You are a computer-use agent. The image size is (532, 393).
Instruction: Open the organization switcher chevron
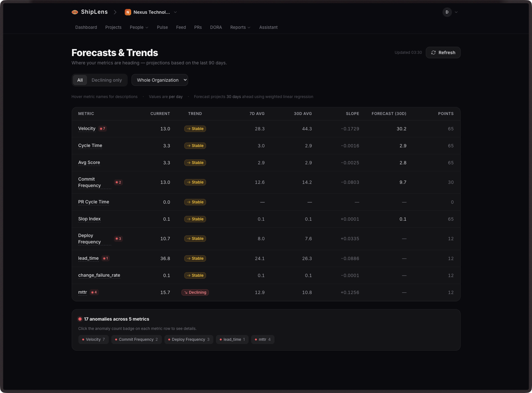coord(175,12)
